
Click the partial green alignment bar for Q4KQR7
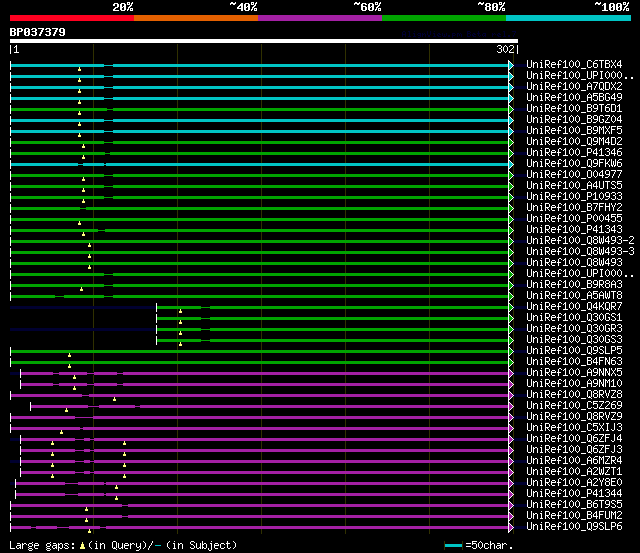pyautogui.click(x=333, y=307)
